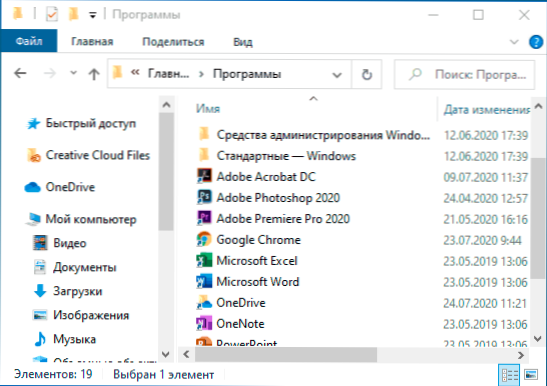Click the Properties checkmark icon in title bar
Viewport: 547px width, 386px height.
52,14
